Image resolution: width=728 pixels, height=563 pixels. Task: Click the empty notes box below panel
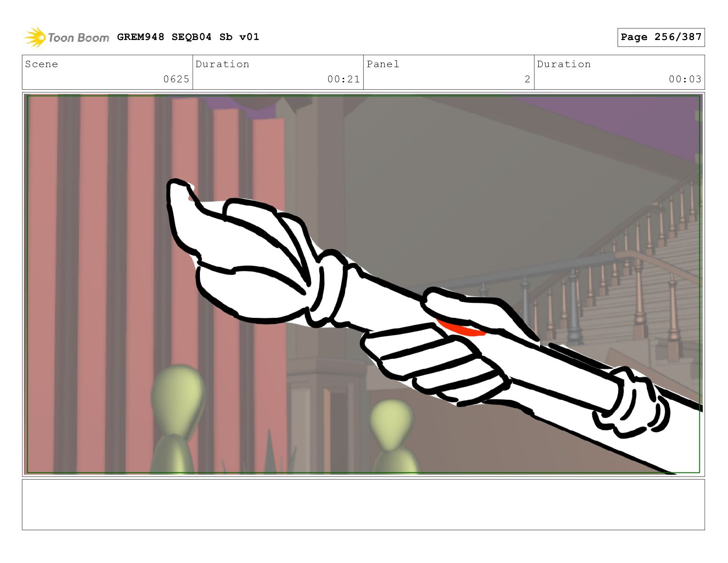coord(364,505)
